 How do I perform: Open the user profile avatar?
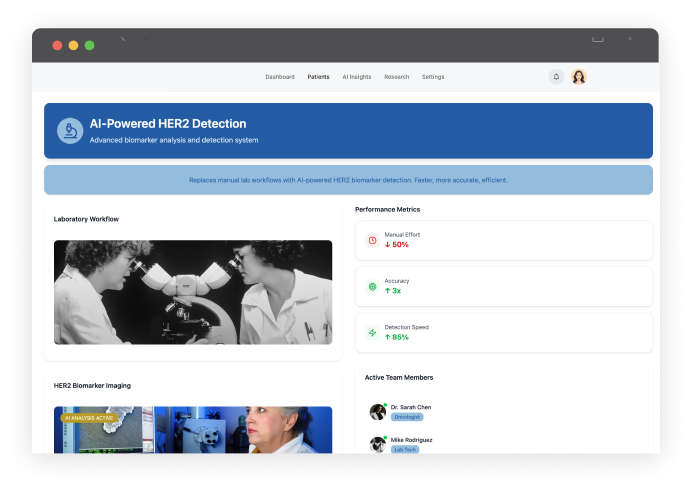[579, 77]
